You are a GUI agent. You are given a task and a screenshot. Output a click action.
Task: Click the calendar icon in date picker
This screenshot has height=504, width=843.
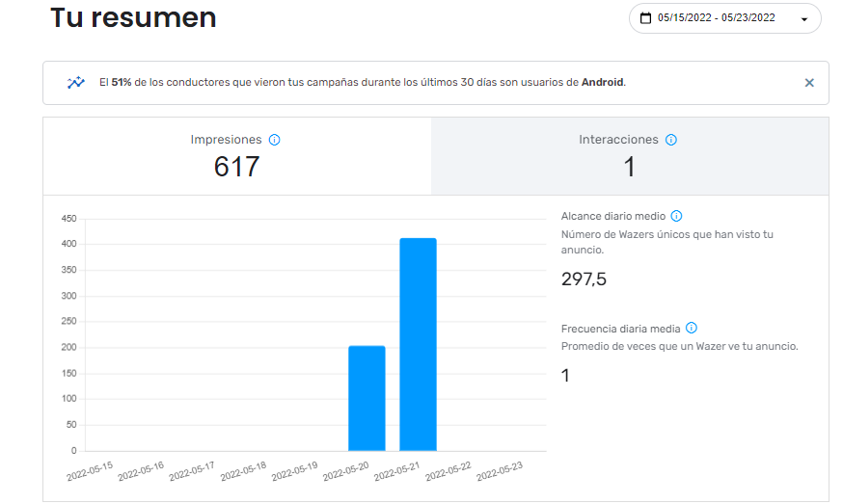(x=646, y=18)
